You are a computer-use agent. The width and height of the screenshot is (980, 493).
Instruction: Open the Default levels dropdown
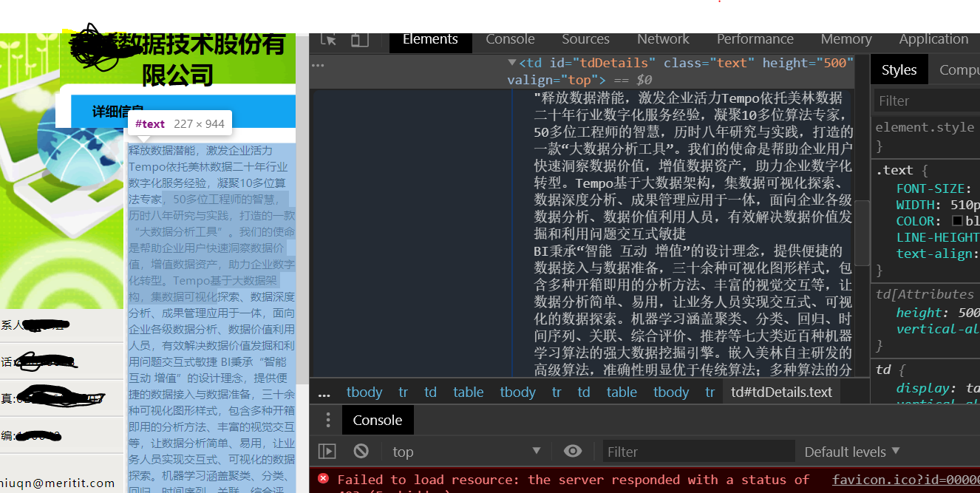click(852, 452)
